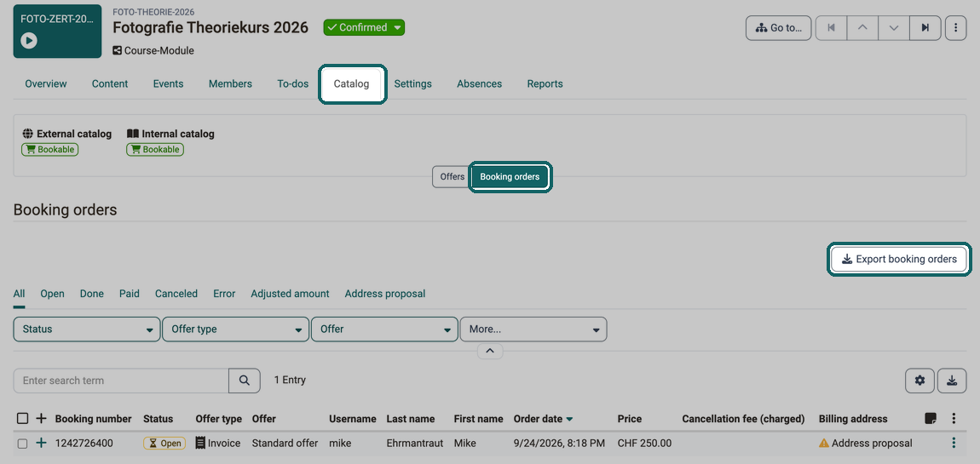Open row actions for booking 1242726400
Image resolution: width=980 pixels, height=464 pixels.
click(x=954, y=444)
